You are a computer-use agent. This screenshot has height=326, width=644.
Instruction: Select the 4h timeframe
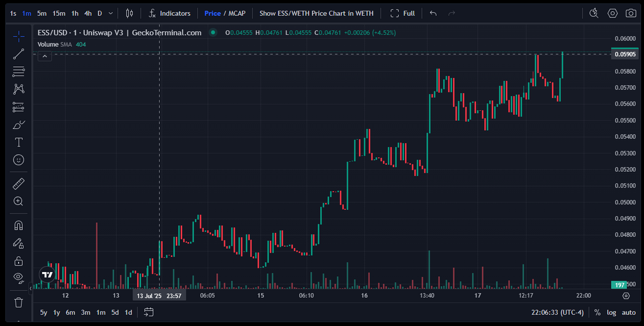[x=88, y=13]
